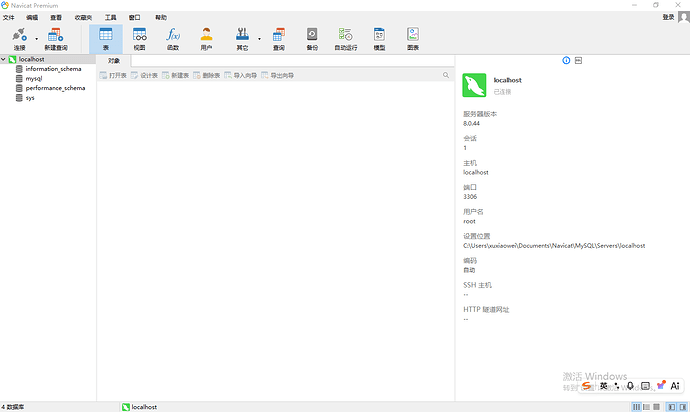The image size is (690, 412).
Task: Toggle the left navigation pane visibility button
Action: click(672, 407)
